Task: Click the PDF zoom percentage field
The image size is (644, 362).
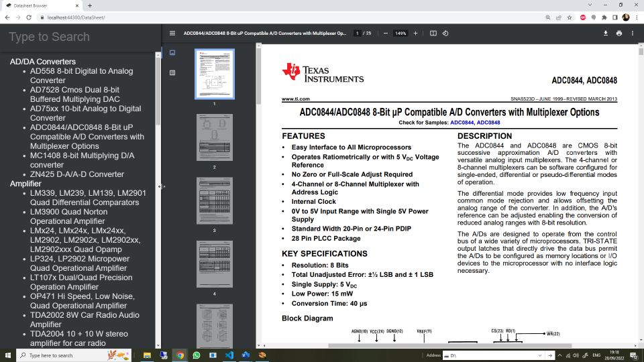Action: 400,34
